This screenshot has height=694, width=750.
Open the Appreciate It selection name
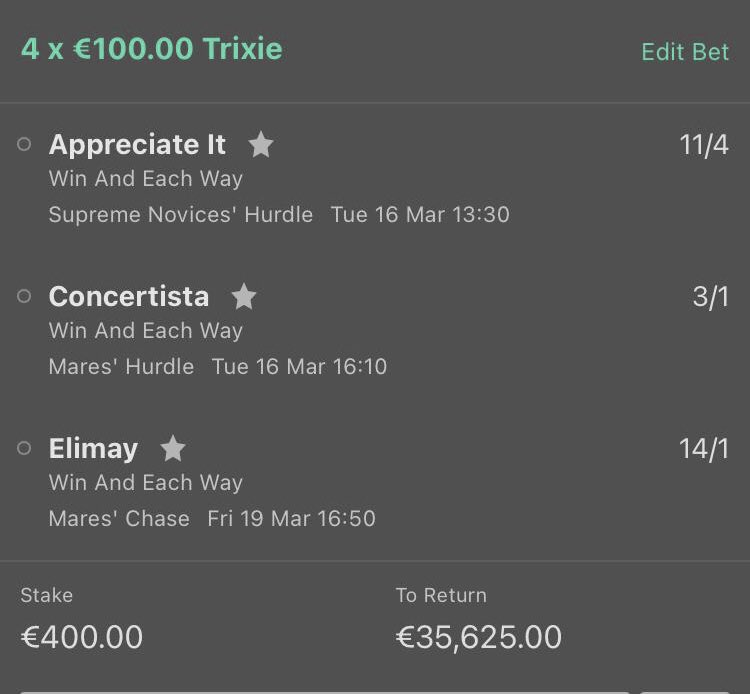tap(137, 145)
